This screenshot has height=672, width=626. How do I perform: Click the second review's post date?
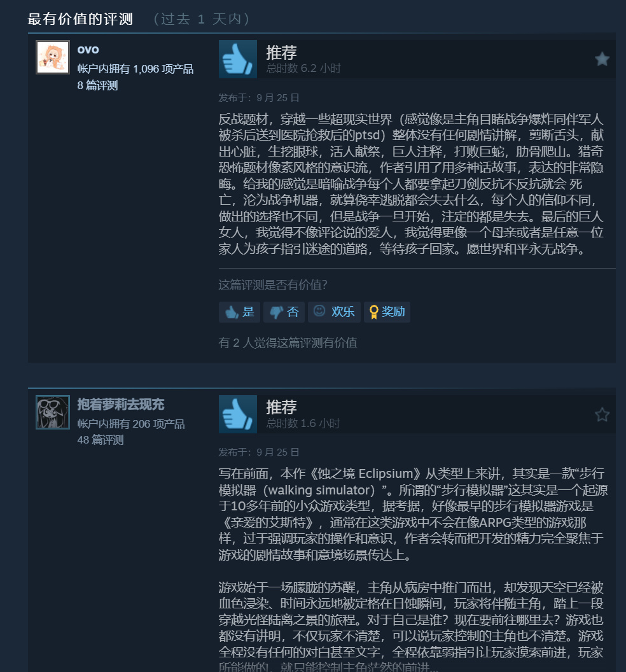277,452
